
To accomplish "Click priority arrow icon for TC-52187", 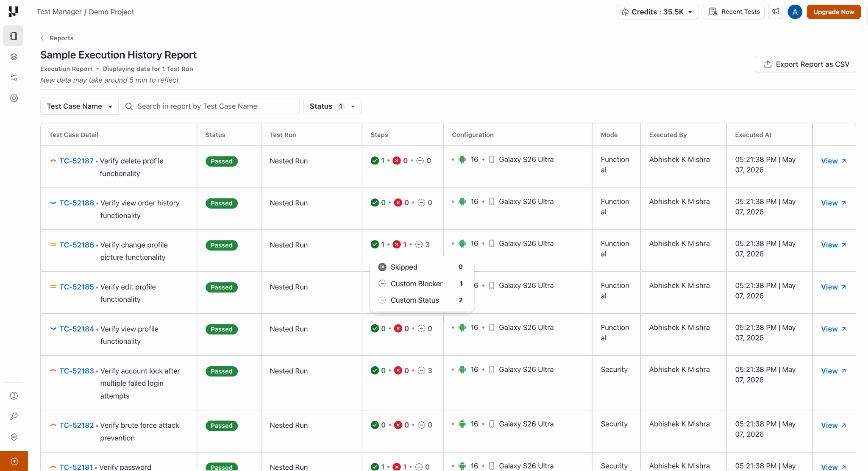I will [x=53, y=161].
